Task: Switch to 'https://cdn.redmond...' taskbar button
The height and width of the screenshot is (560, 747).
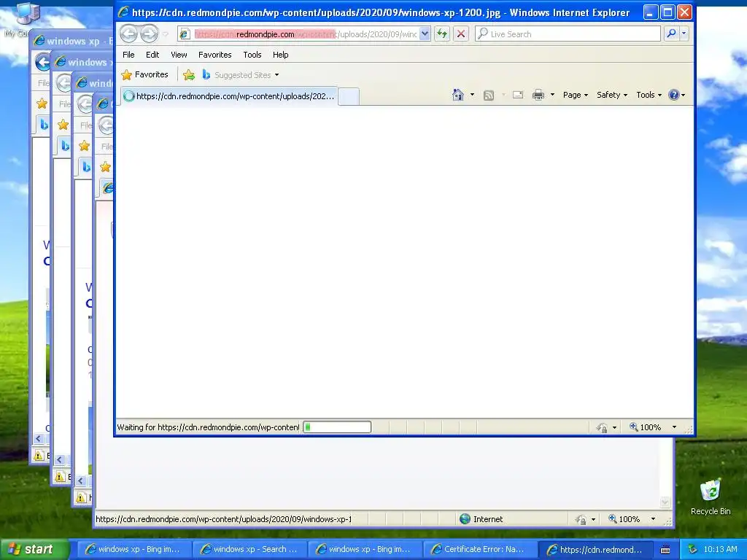Action: point(595,550)
